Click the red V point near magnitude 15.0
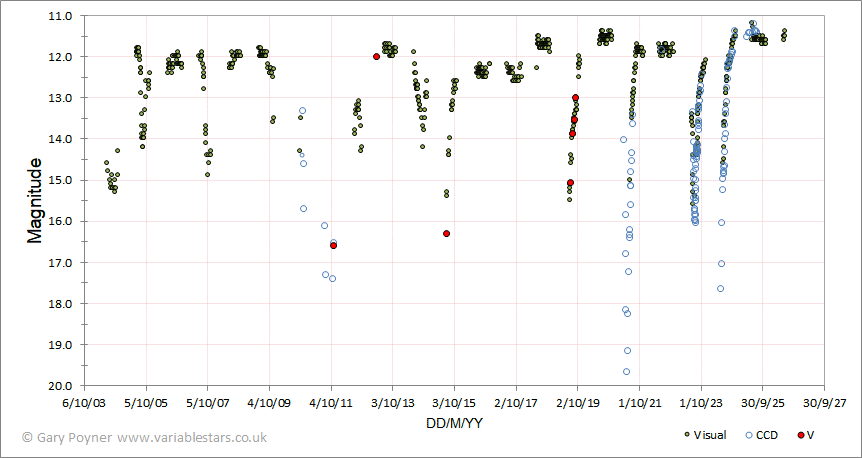 [571, 183]
